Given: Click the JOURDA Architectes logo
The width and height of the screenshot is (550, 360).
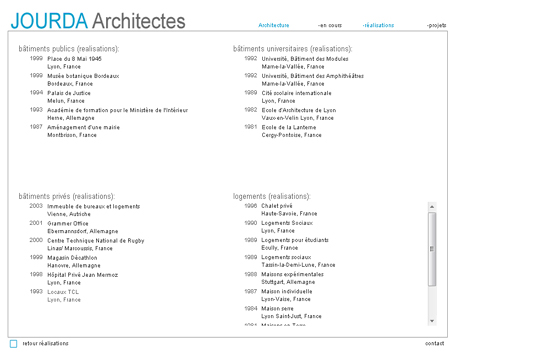Looking at the screenshot, I should click(x=98, y=21).
